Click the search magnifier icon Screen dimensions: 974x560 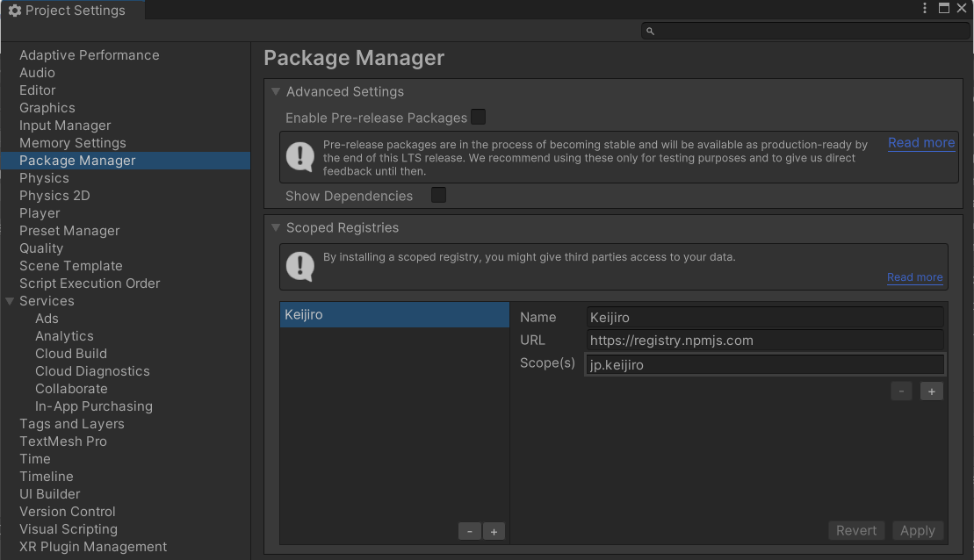651,31
